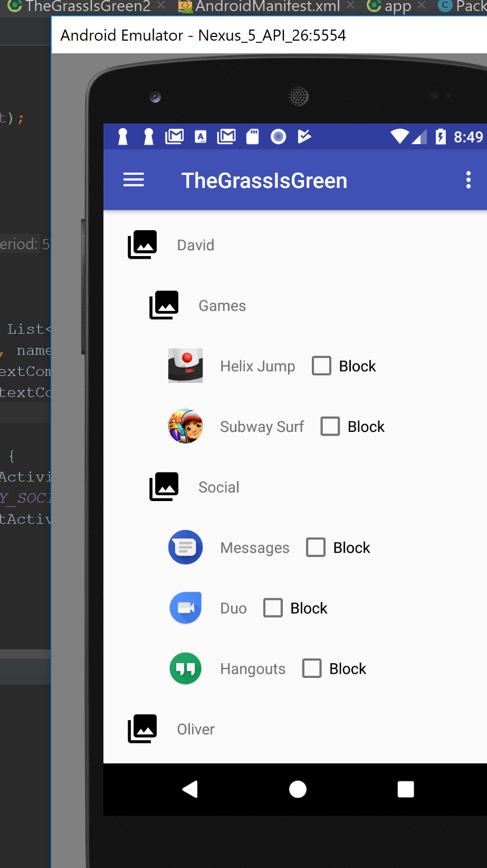Enable Block checkbox for Subway Surf
The height and width of the screenshot is (868, 487).
tap(330, 426)
